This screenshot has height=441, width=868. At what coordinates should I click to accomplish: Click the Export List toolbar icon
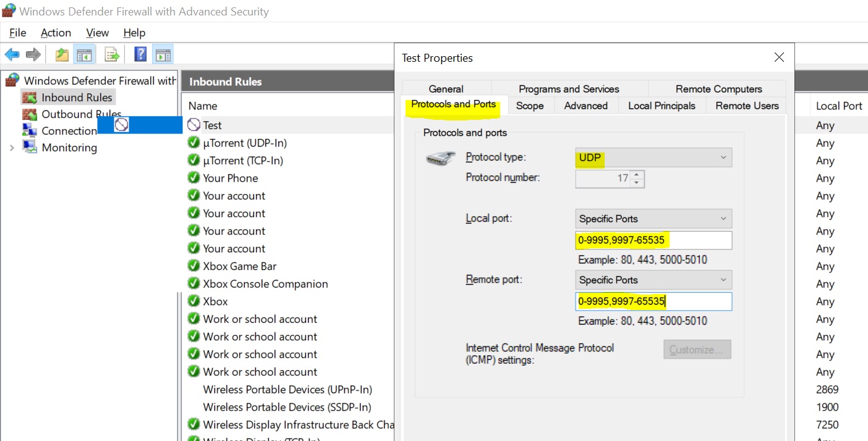[x=112, y=54]
